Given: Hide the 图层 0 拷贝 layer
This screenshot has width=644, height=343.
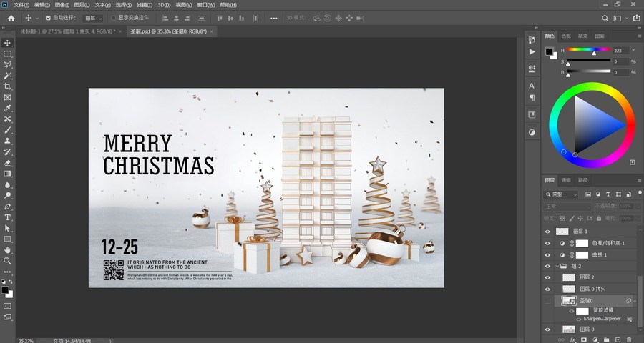Looking at the screenshot, I should tap(547, 289).
